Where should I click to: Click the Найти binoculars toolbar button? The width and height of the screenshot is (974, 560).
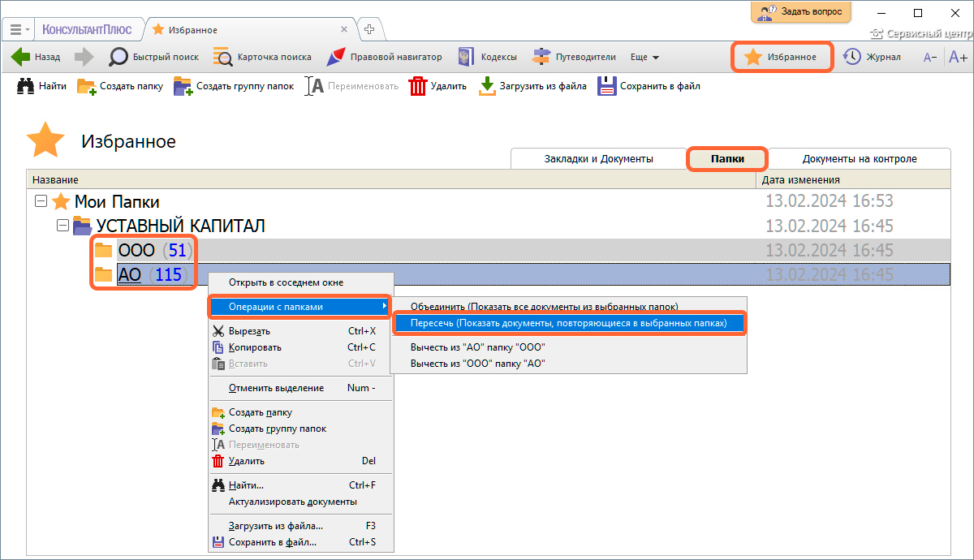point(41,86)
